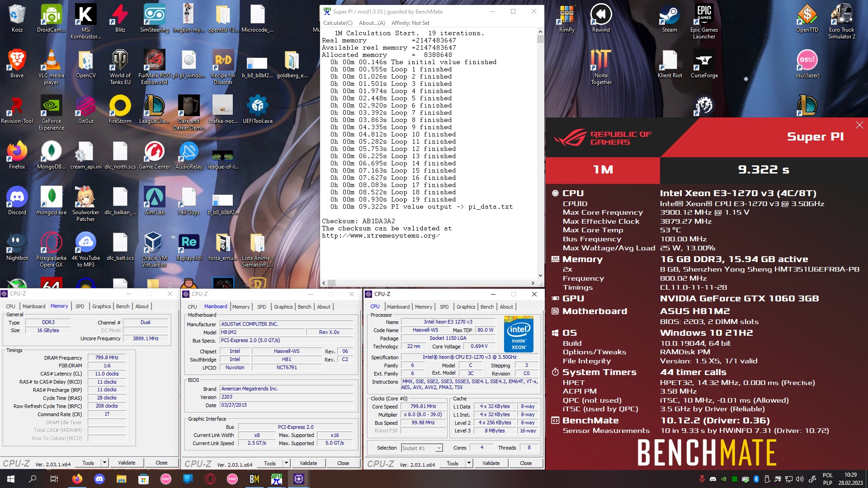Open UEFITool.exe desktop icon
Viewport: 868px width, 488px height.
[257, 109]
